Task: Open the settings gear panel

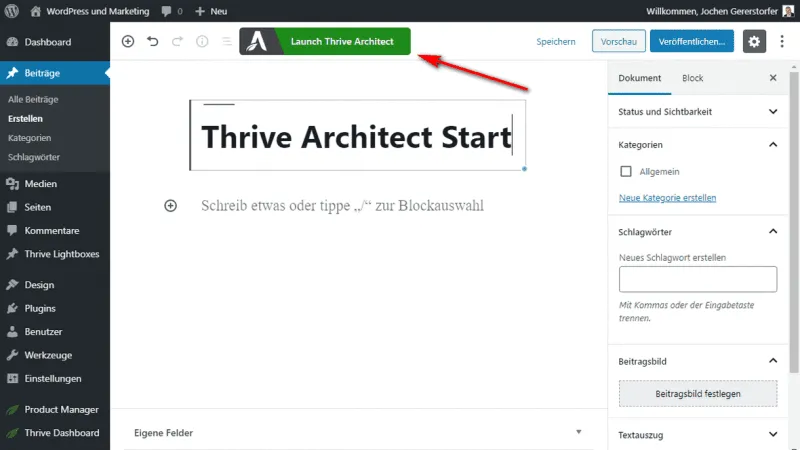Action: click(754, 41)
